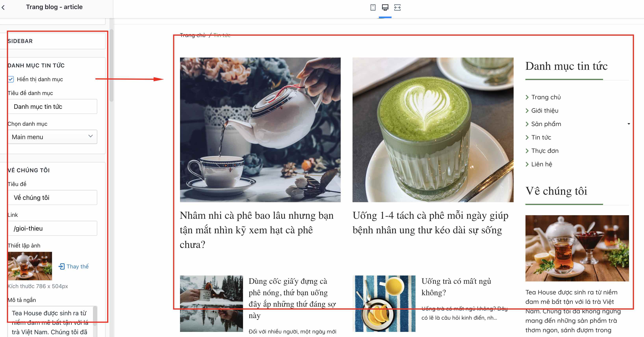Focus the Tiêu đề danh mục input

point(53,107)
